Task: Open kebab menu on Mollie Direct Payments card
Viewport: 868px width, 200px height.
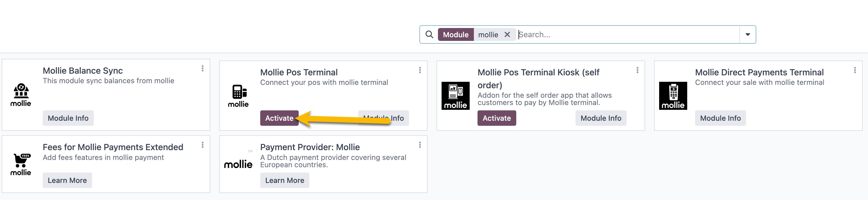Action: click(x=855, y=70)
